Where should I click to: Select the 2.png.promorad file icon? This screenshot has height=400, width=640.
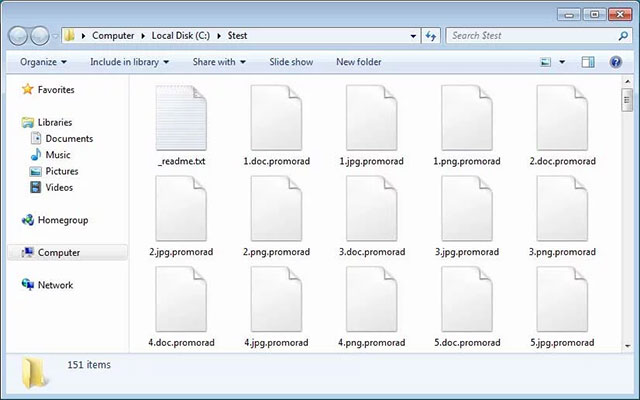click(x=276, y=209)
